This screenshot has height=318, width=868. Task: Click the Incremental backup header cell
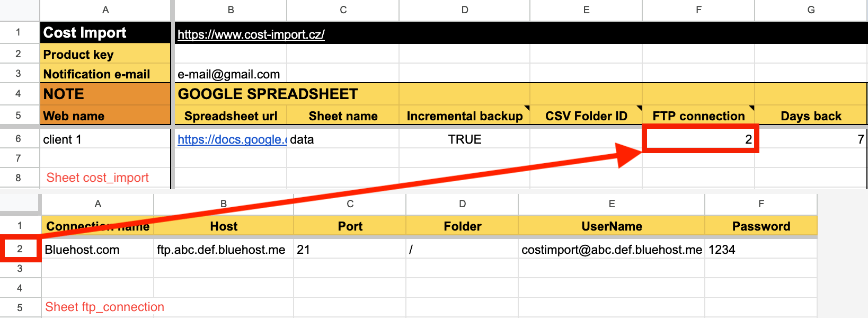click(x=464, y=116)
